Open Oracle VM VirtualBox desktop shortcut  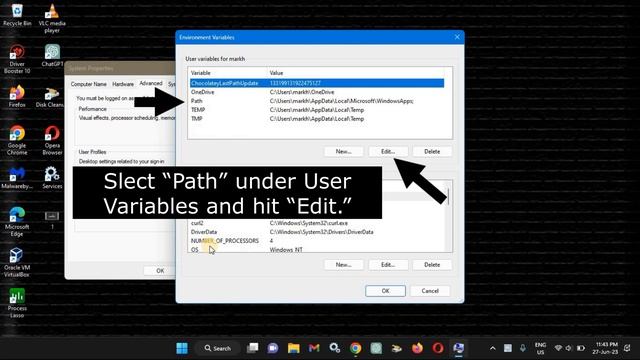coord(17,262)
